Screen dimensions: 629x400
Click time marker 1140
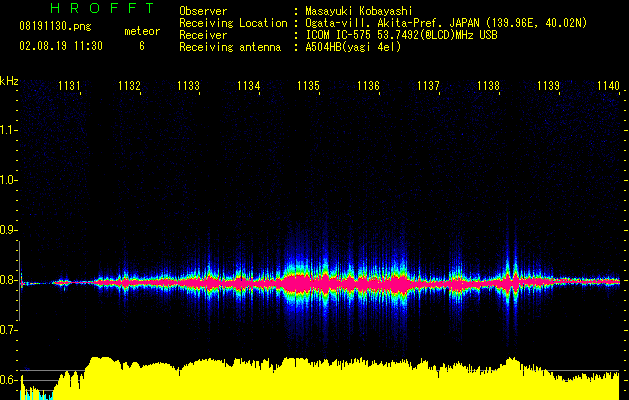coord(609,86)
